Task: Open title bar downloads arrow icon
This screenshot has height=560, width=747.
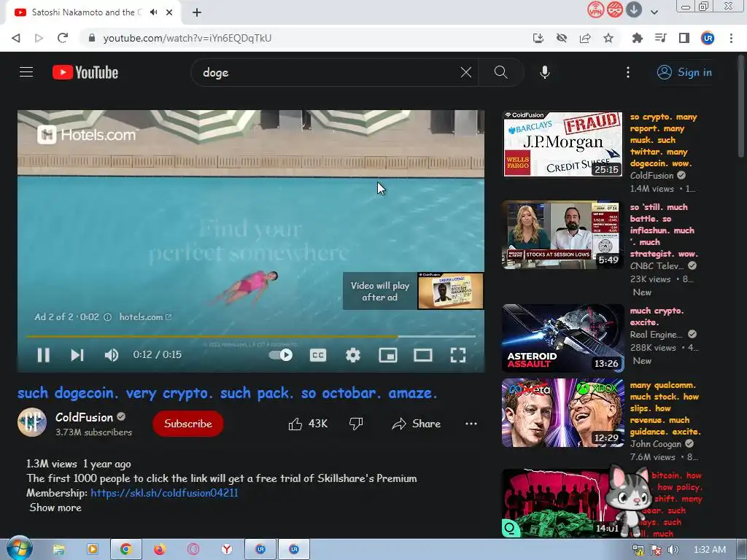Action: point(634,9)
